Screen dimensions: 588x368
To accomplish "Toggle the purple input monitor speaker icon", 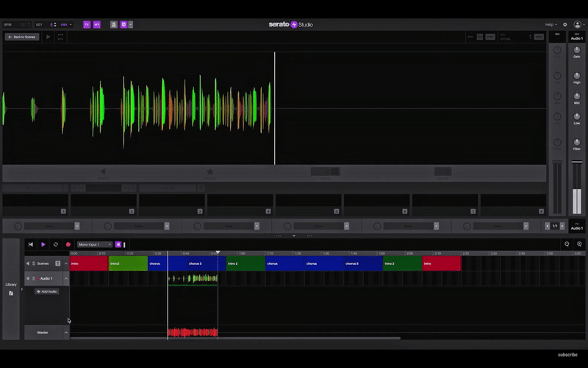I will (x=118, y=244).
